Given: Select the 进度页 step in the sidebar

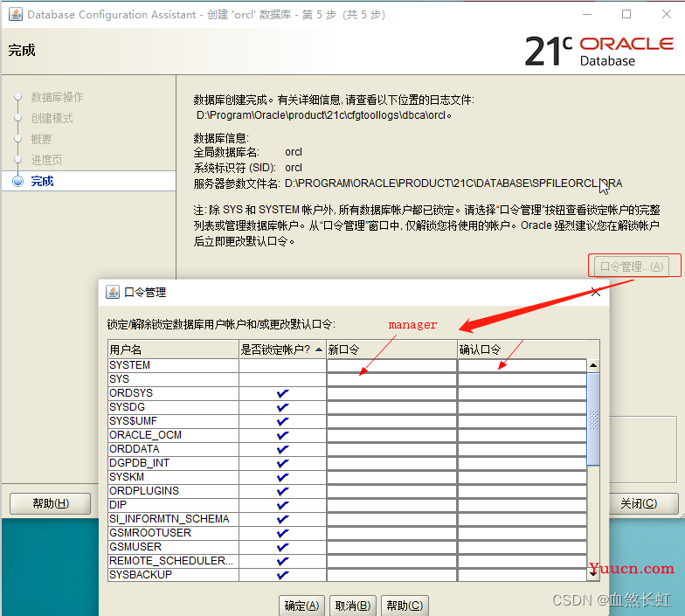Looking at the screenshot, I should [47, 160].
